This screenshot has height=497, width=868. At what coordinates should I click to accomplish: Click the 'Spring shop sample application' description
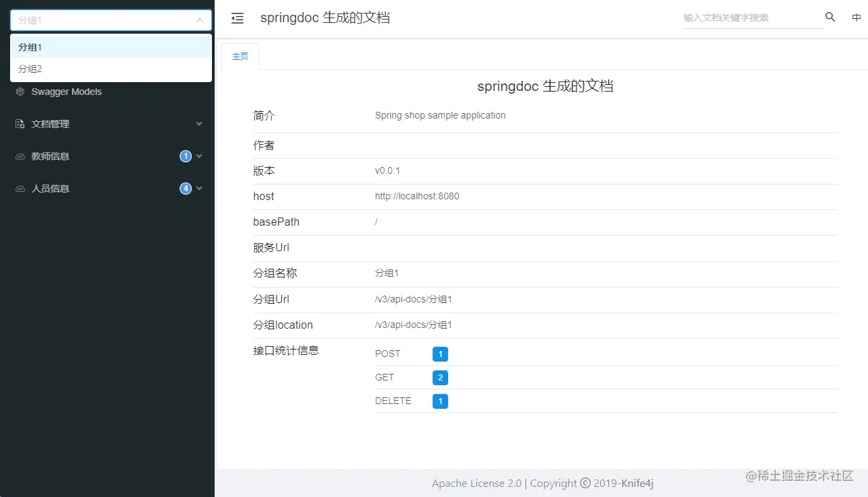click(440, 115)
